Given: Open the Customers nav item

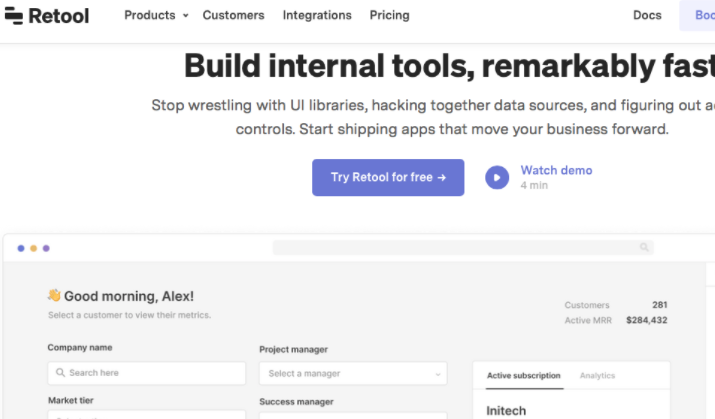Looking at the screenshot, I should coord(233,15).
